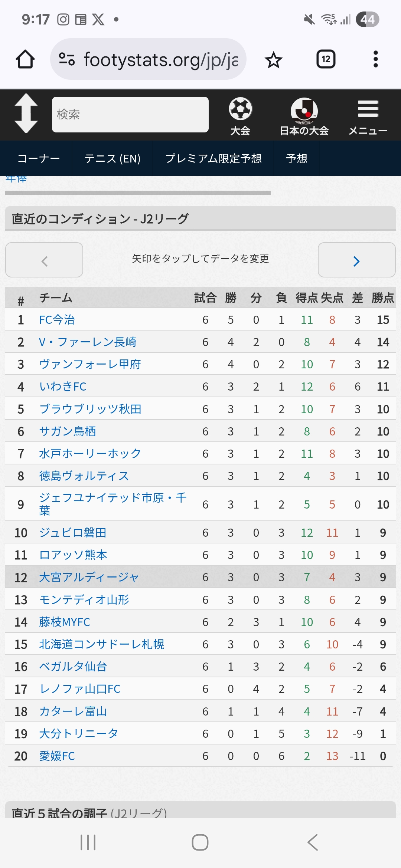Tap the footystats.org address bar
Screen dimensions: 401x868
point(149,59)
